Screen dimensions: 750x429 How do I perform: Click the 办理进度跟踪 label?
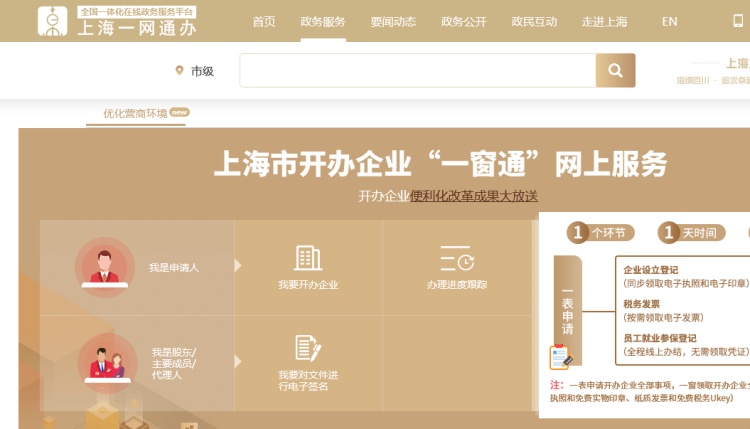(x=457, y=285)
